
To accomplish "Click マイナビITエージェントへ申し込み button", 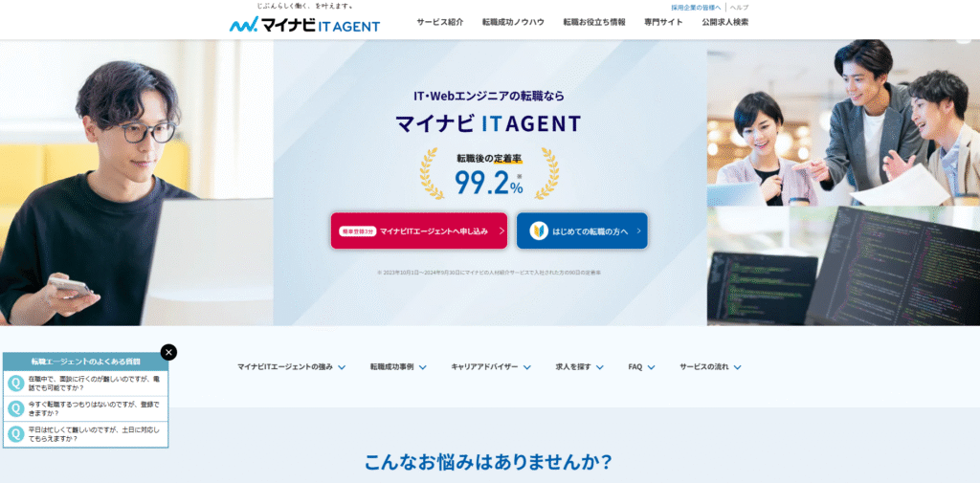I will [x=419, y=231].
